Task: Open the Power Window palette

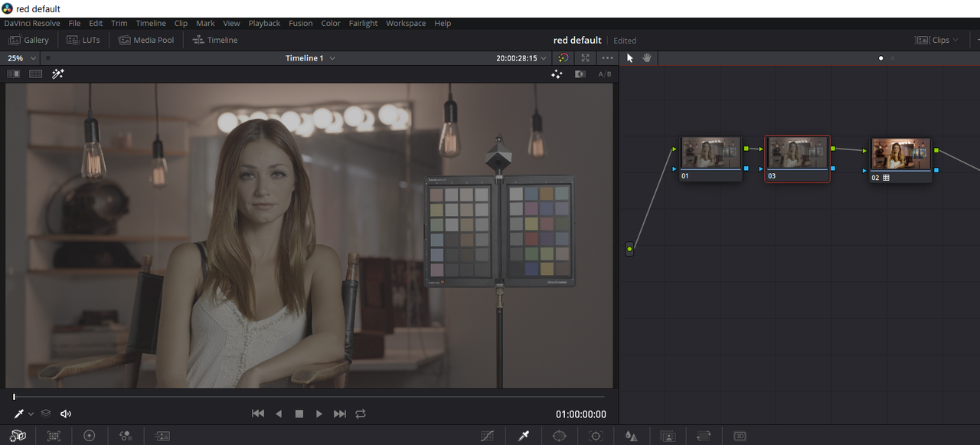Action: 560,436
